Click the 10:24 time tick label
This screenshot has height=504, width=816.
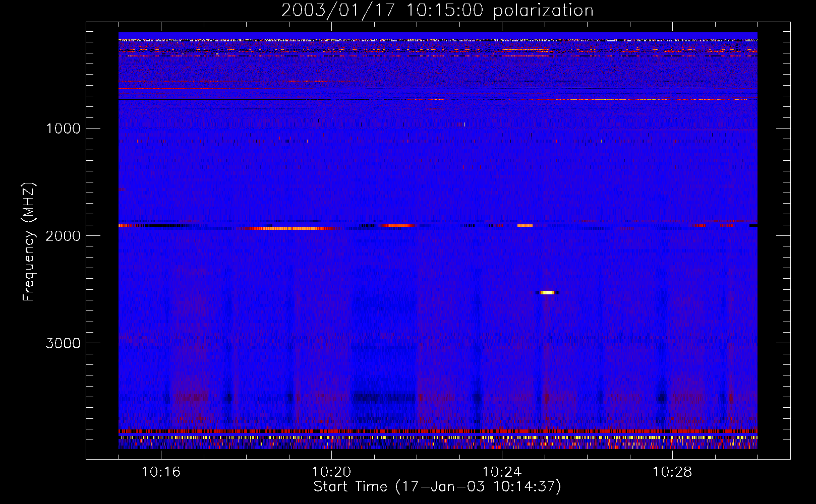coord(502,472)
